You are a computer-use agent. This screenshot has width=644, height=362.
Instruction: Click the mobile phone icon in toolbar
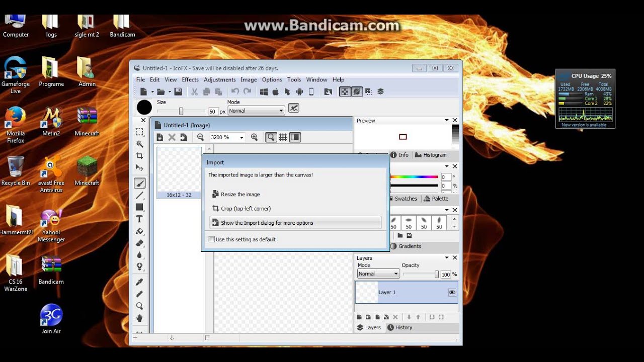coord(311,92)
